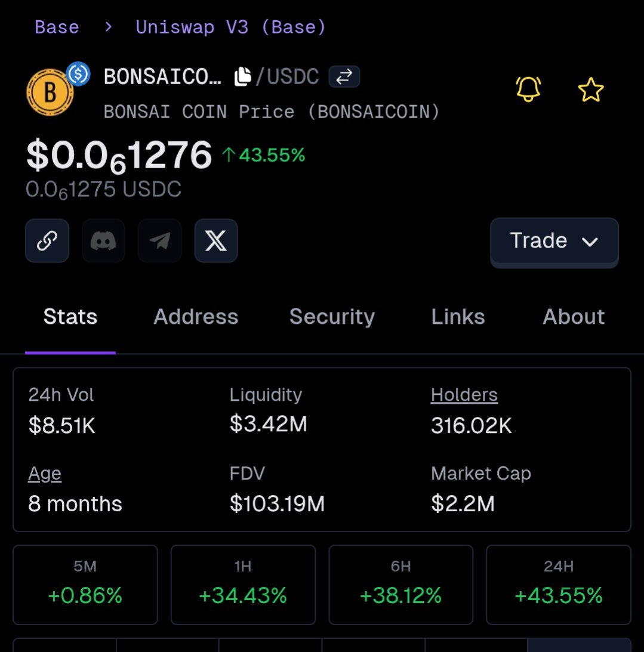The image size is (644, 652).
Task: Go to Base in the breadcrumb
Action: 57,27
